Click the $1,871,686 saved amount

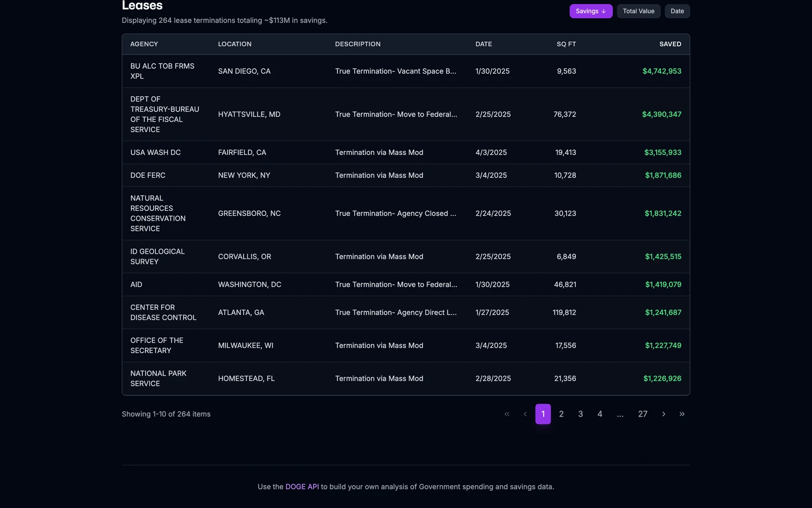pyautogui.click(x=663, y=175)
